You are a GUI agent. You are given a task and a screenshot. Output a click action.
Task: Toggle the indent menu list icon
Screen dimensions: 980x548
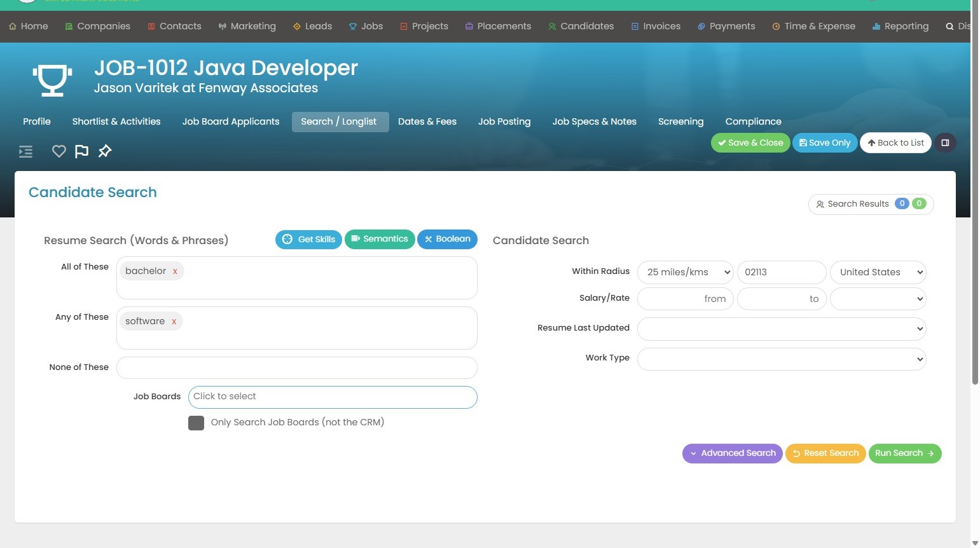click(x=25, y=151)
